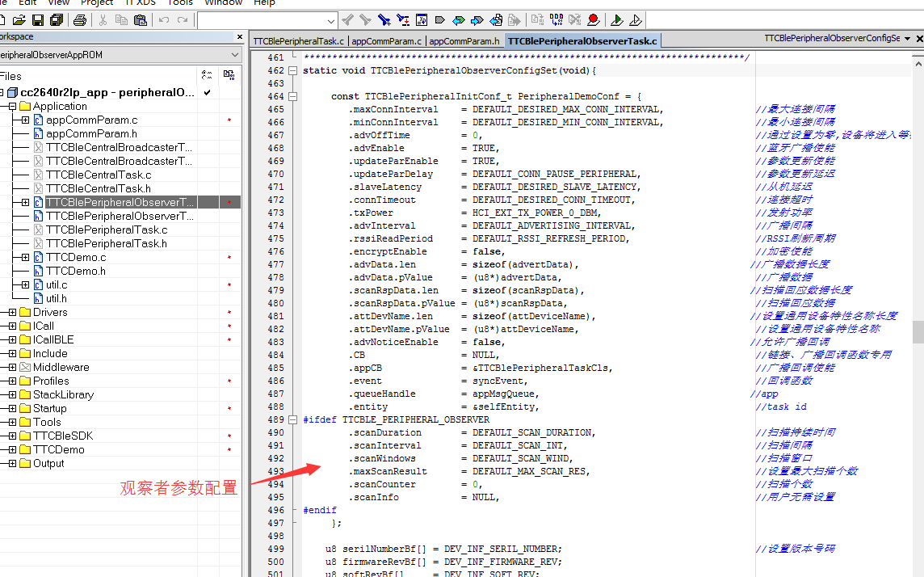The image size is (924, 577).
Task: Cut selection using the scissors icon
Action: [103, 21]
